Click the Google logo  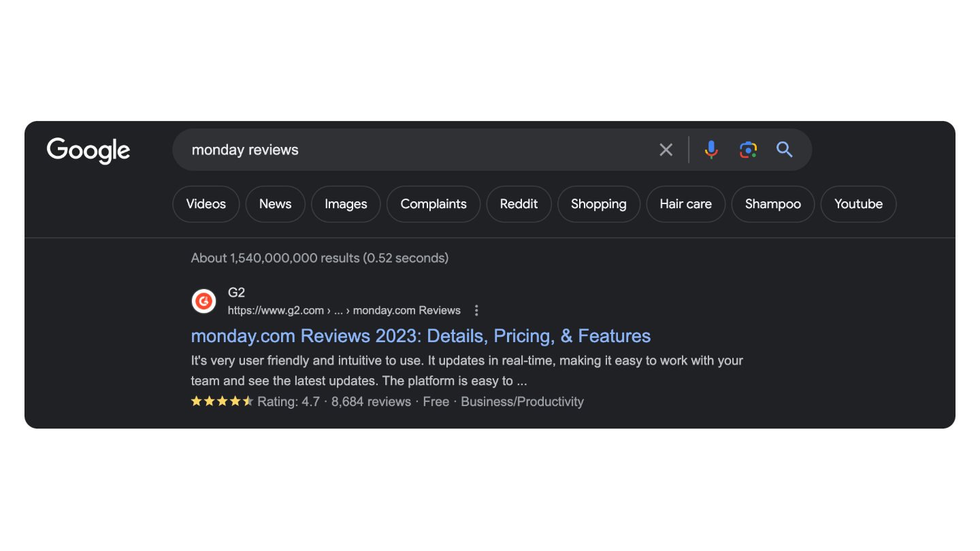[x=88, y=150]
